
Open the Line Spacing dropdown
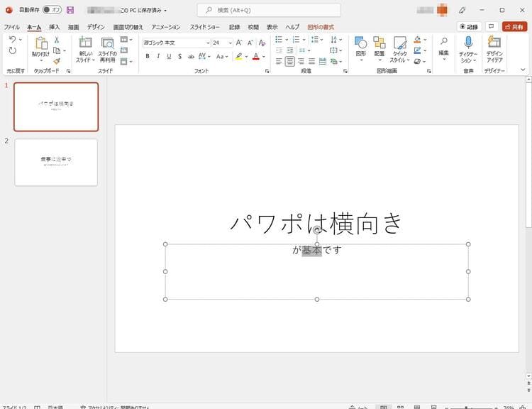(317, 39)
